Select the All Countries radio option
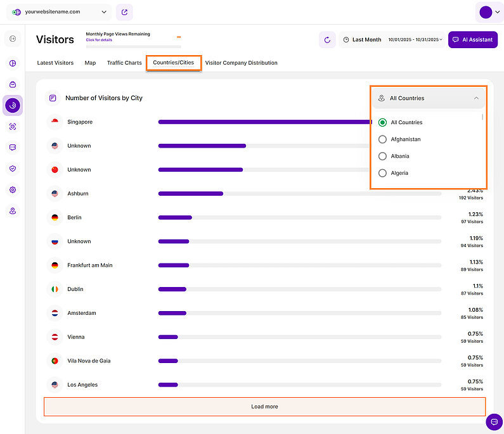The image size is (504, 434). 382,122
